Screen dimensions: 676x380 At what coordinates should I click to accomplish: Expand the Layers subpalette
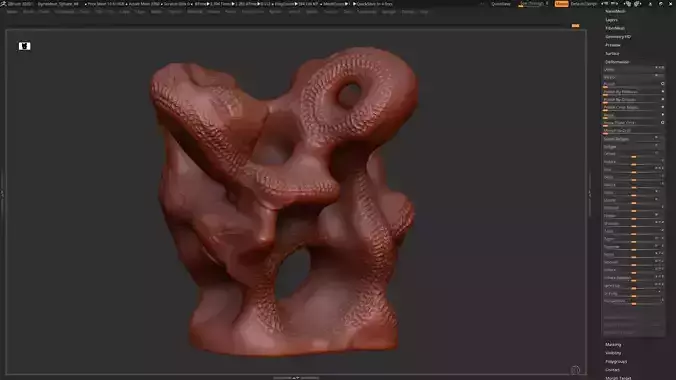pyautogui.click(x=611, y=20)
